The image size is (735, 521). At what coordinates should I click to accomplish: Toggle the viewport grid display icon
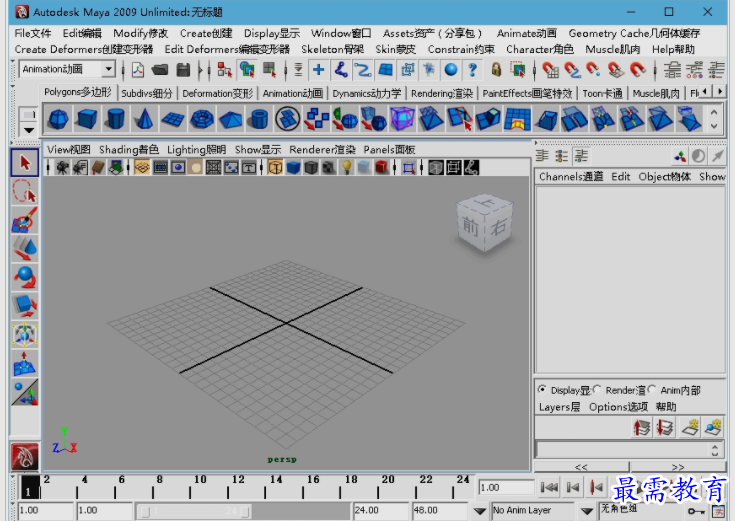click(142, 167)
